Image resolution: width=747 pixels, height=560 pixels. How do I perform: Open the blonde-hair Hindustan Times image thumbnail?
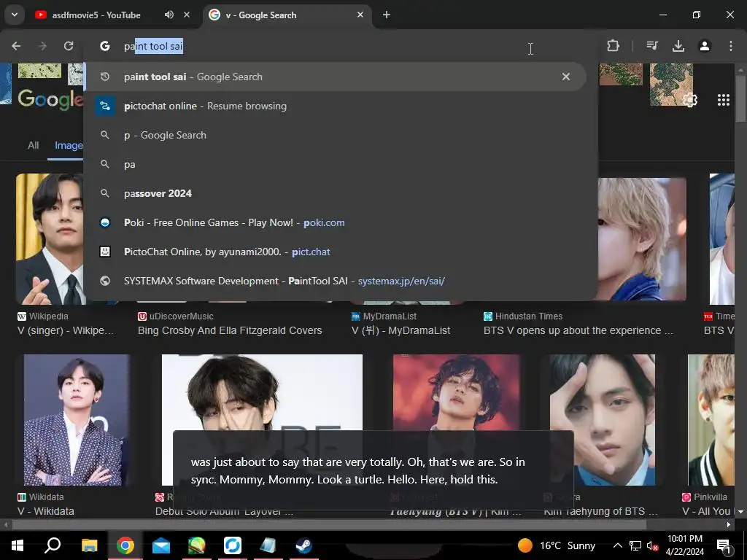click(x=642, y=239)
